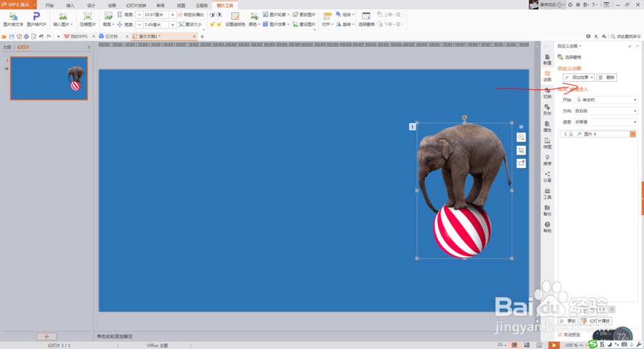This screenshot has height=349, width=644.
Task: Click the 形状 shapes icon in side panel
Action: pos(547,109)
